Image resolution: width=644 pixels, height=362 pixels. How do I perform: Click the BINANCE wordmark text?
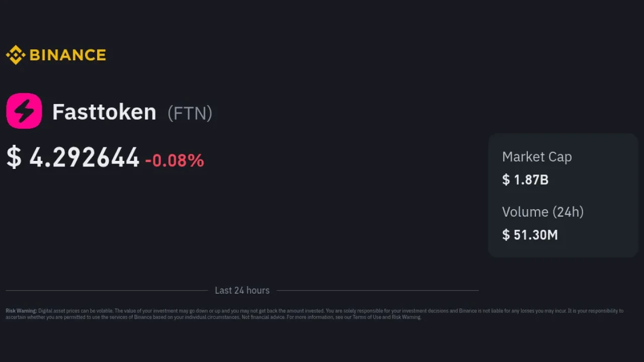point(68,55)
